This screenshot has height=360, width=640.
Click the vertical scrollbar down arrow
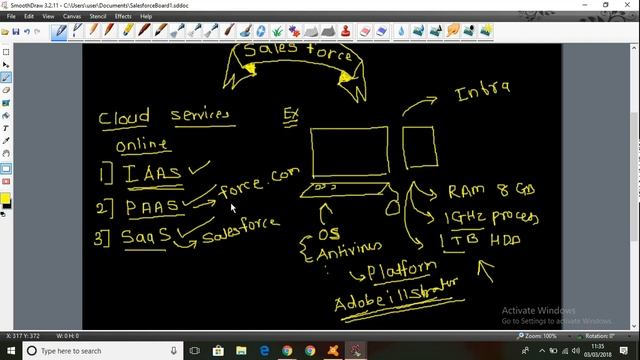634,326
